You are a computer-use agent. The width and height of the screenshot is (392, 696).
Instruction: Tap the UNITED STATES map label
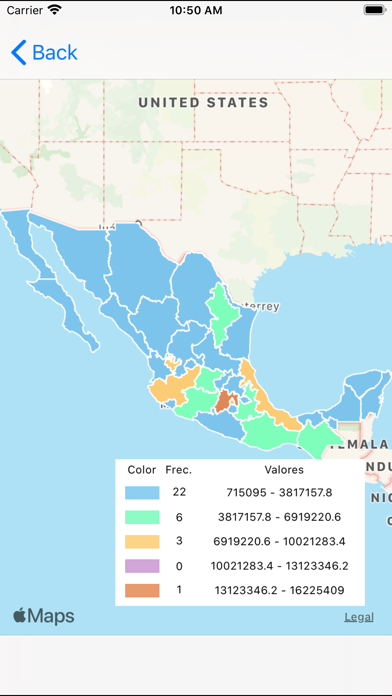click(203, 103)
